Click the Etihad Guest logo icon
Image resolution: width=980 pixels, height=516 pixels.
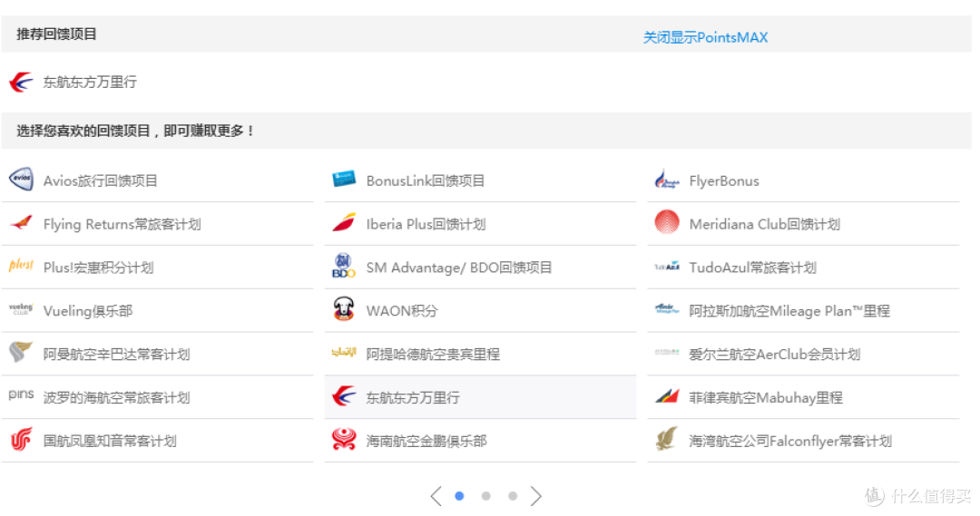click(x=344, y=353)
